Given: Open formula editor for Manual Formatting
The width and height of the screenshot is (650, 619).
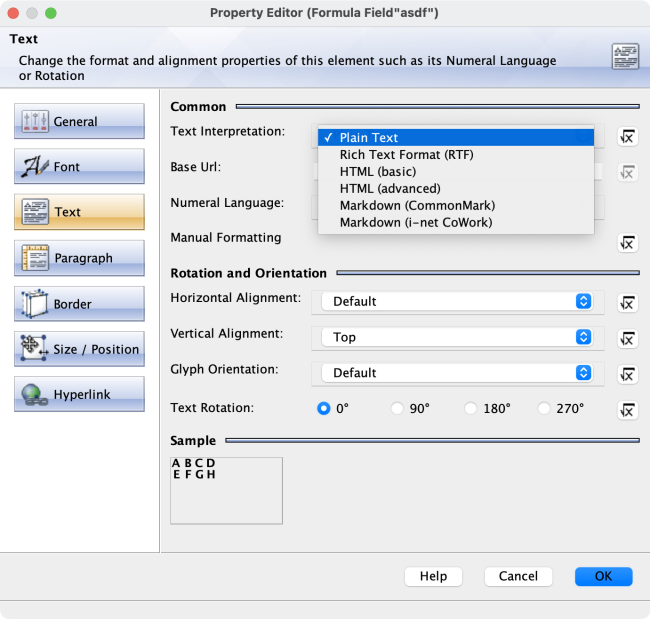Looking at the screenshot, I should (627, 243).
